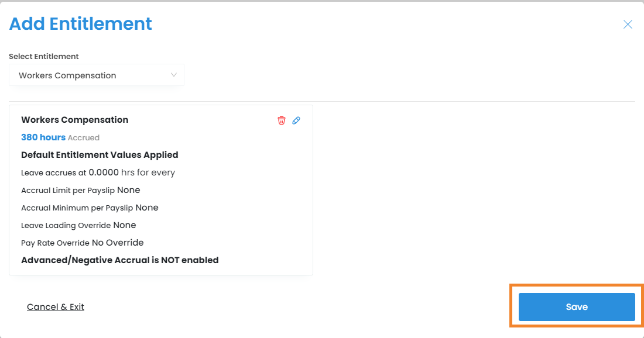The width and height of the screenshot is (644, 338).
Task: Expand the entitlement list using the chevron arrow
Action: 174,75
